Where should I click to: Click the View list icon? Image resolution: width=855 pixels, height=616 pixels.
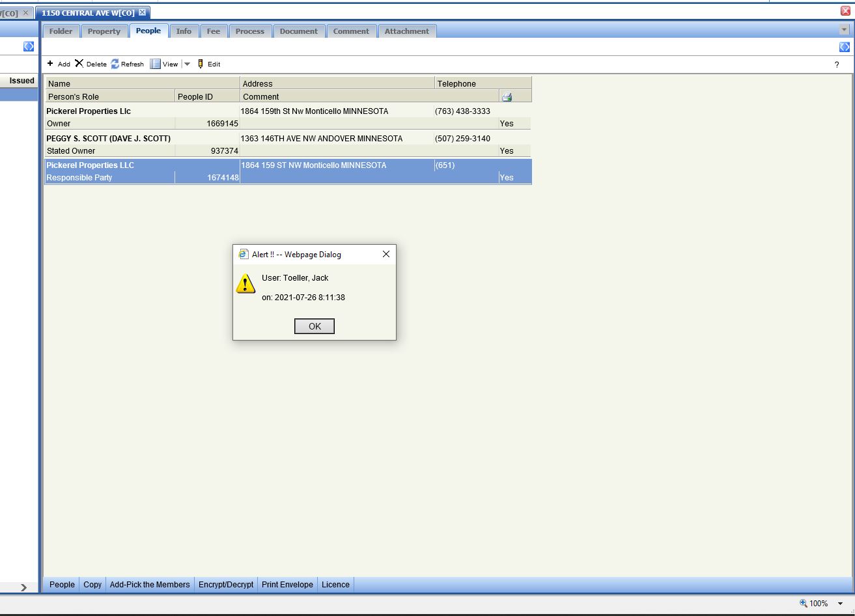(155, 64)
